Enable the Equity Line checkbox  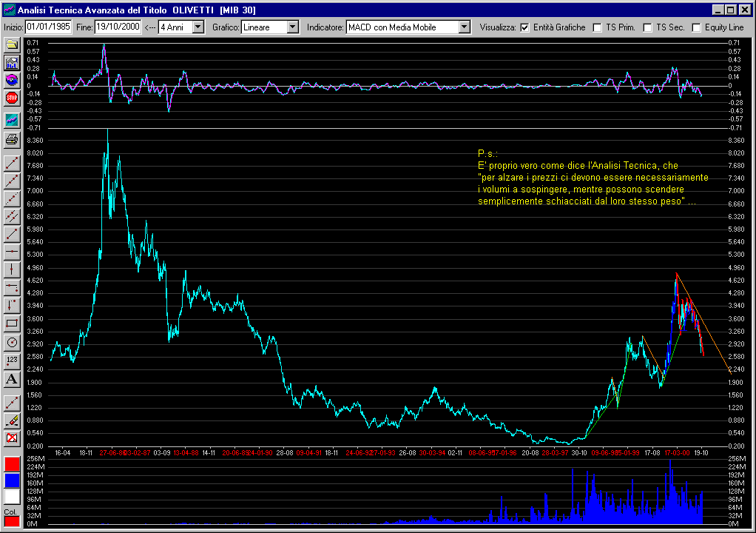[x=696, y=27]
